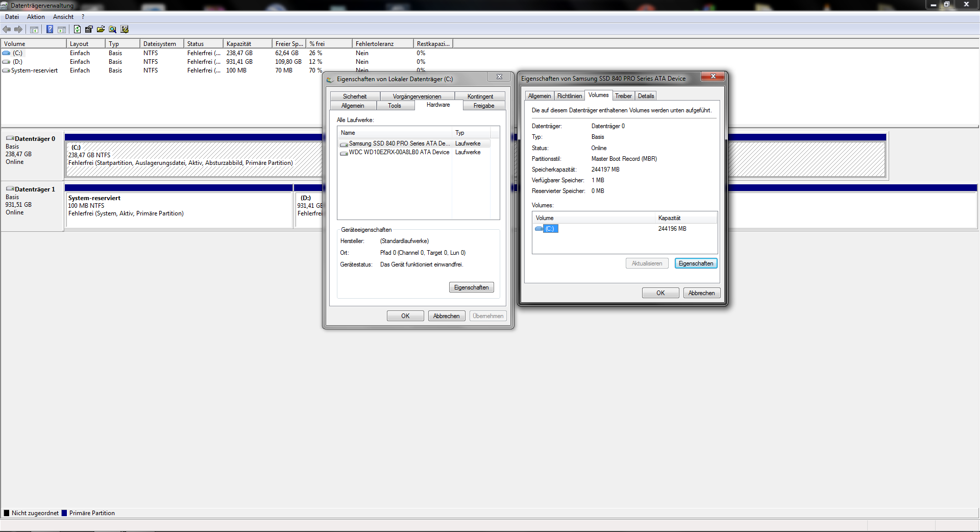
Task: Sort by the Kapazität column in main list
Action: (x=248, y=44)
